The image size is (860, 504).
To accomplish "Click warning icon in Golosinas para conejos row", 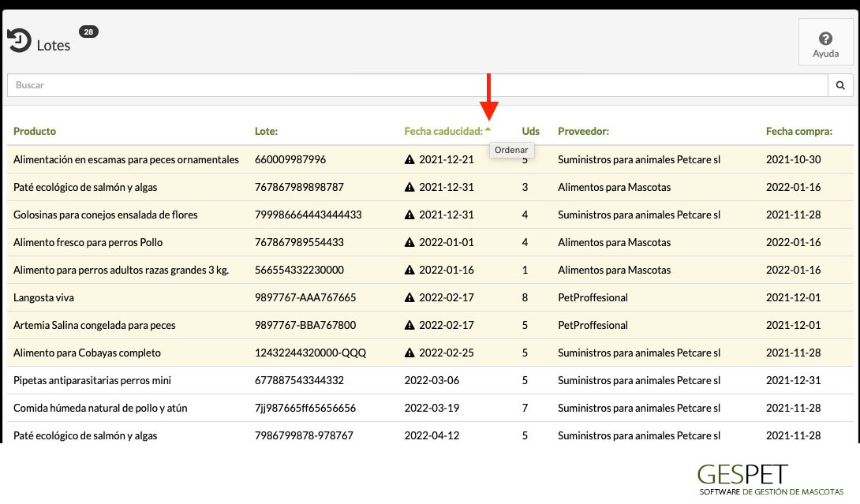I will (409, 215).
